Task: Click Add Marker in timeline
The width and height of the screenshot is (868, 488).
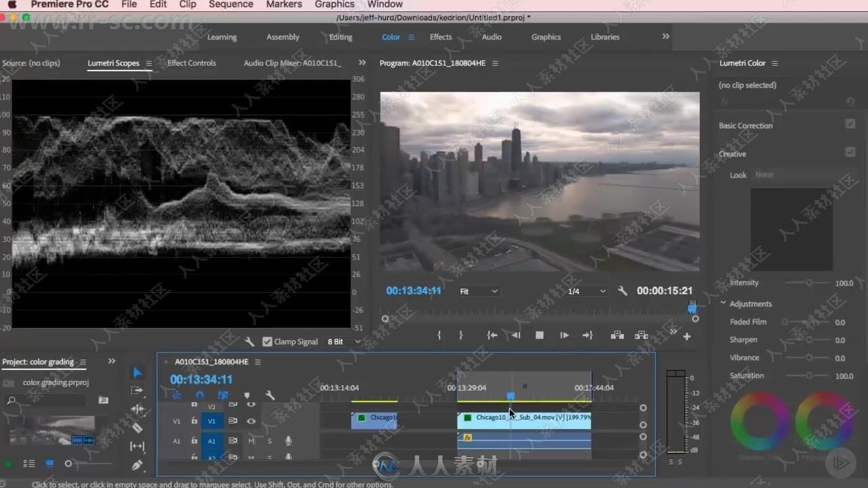Action: tap(247, 395)
